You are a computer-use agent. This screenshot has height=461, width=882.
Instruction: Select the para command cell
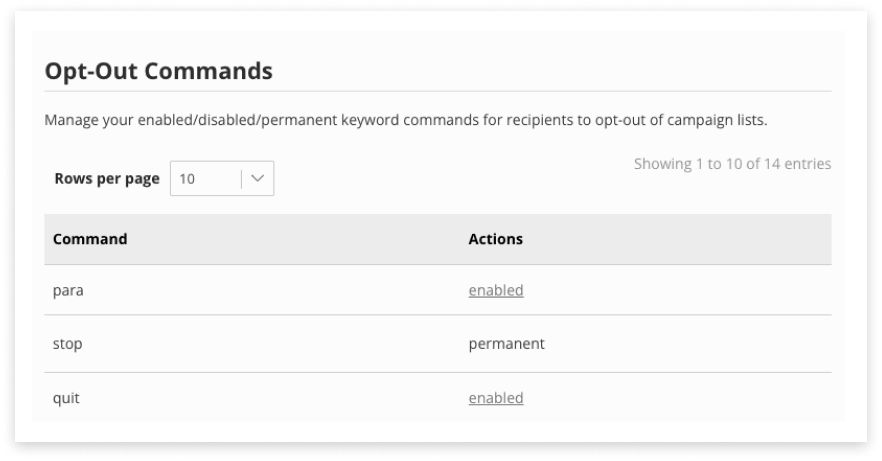pyautogui.click(x=67, y=291)
